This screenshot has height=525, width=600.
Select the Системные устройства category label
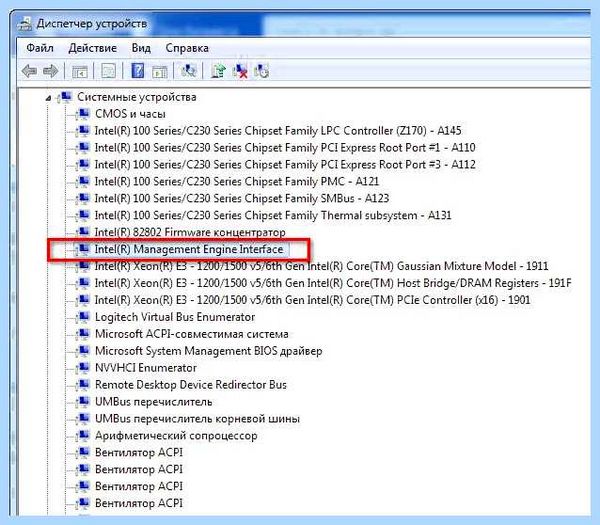[137, 97]
